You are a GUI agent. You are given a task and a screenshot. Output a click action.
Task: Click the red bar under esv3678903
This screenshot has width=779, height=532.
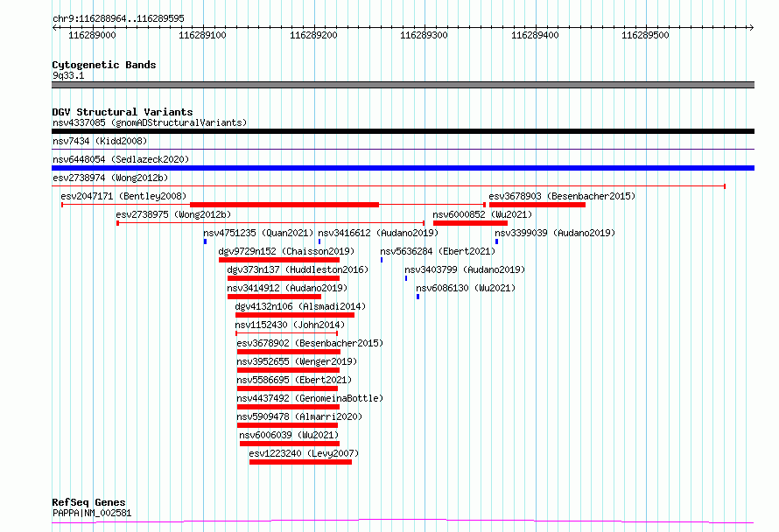pos(537,205)
